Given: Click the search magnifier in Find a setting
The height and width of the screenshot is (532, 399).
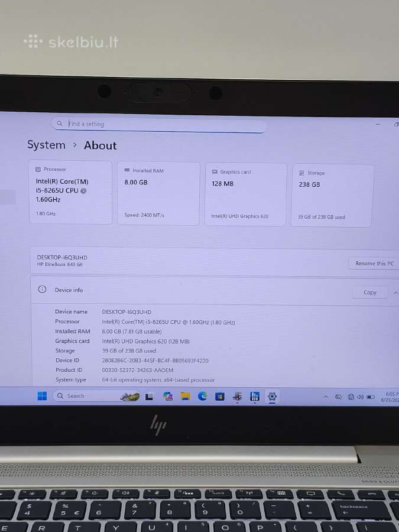Looking at the screenshot, I should click(x=60, y=124).
